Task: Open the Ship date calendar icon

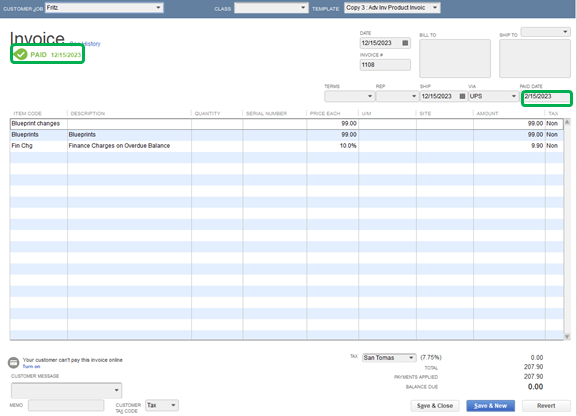Action: tap(462, 96)
